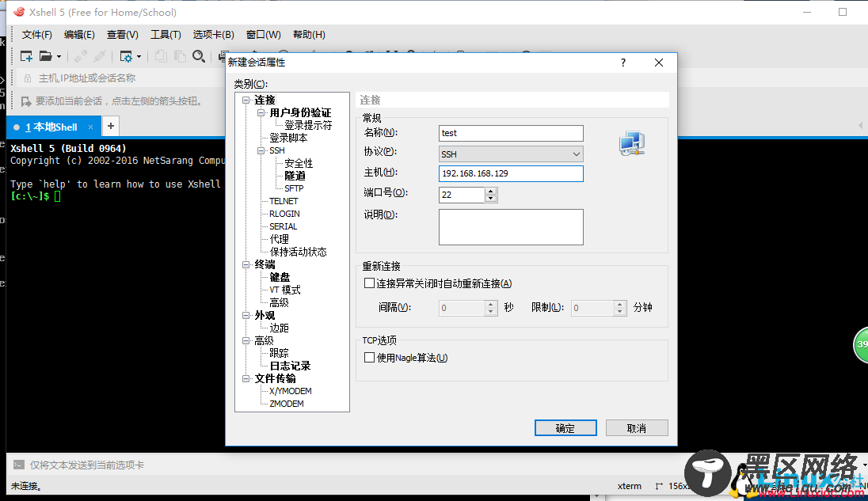Increase the port number with the up arrow
This screenshot has height=501, width=868.
point(490,192)
